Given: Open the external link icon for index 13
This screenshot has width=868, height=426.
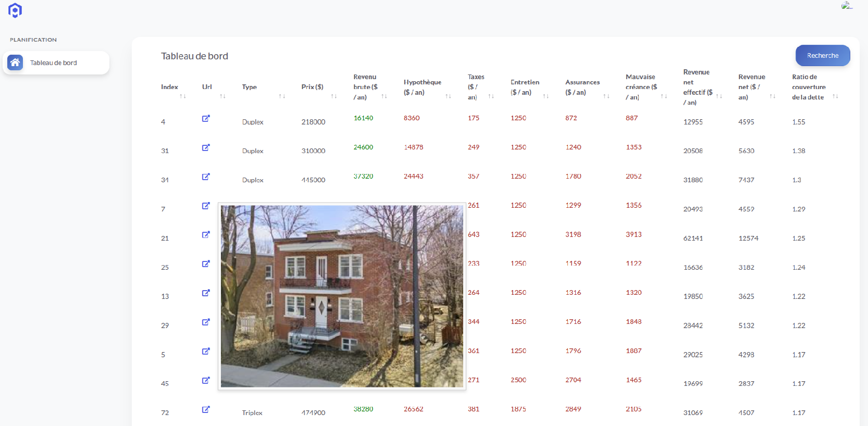Looking at the screenshot, I should tap(206, 293).
